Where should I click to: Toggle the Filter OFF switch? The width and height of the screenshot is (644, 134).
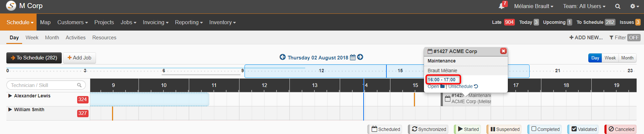point(634,38)
